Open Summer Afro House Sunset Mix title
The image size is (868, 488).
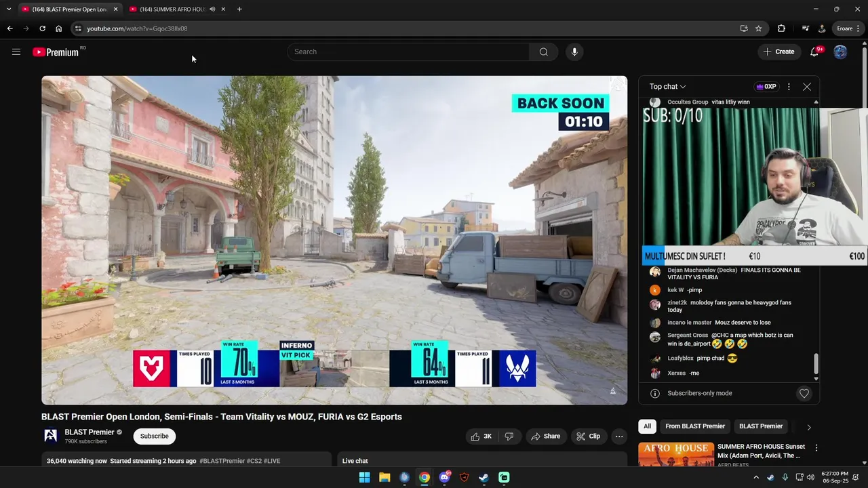[x=761, y=451]
